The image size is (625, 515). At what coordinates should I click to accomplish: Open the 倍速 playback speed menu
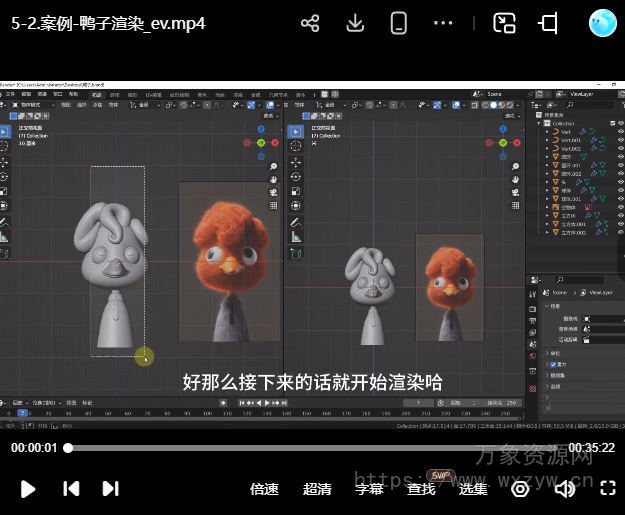point(264,489)
